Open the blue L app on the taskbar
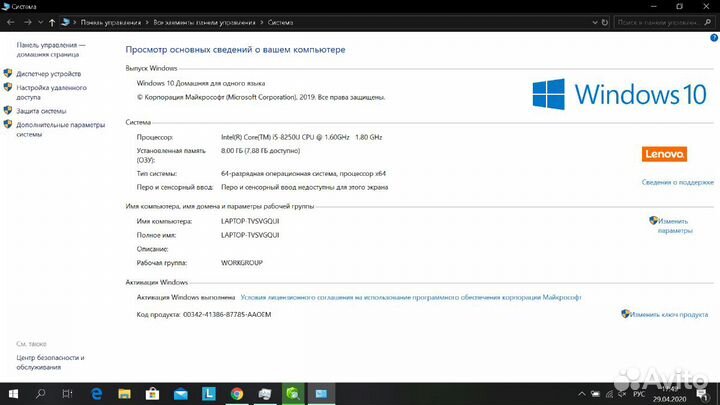 tap(209, 394)
